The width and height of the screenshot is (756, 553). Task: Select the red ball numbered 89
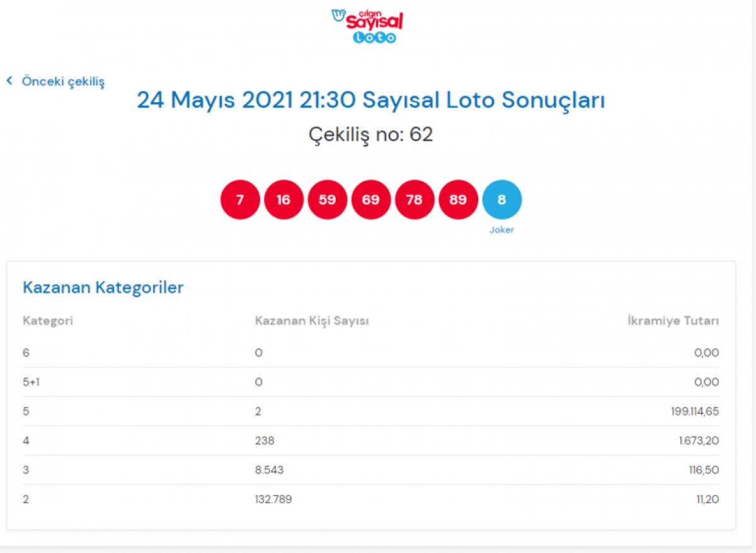click(458, 200)
